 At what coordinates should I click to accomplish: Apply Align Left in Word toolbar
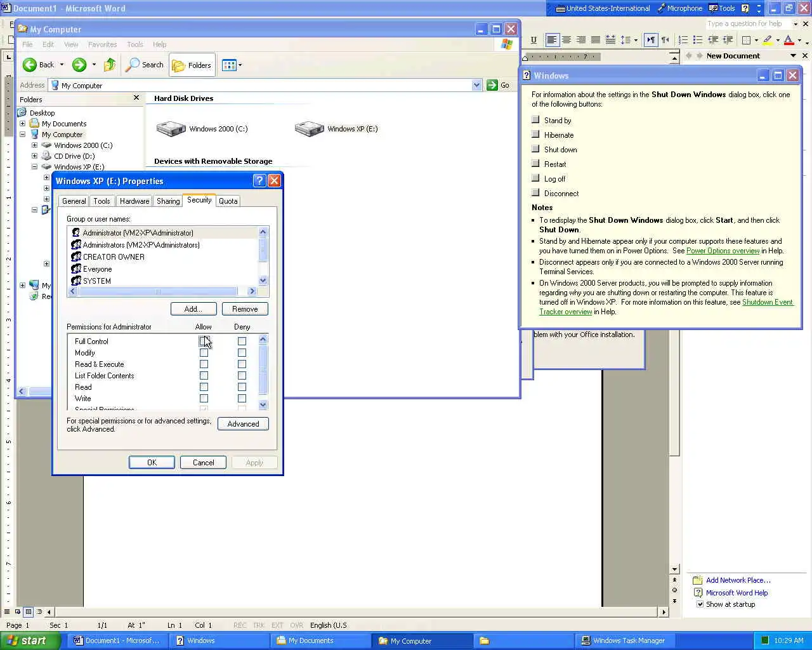tap(552, 40)
